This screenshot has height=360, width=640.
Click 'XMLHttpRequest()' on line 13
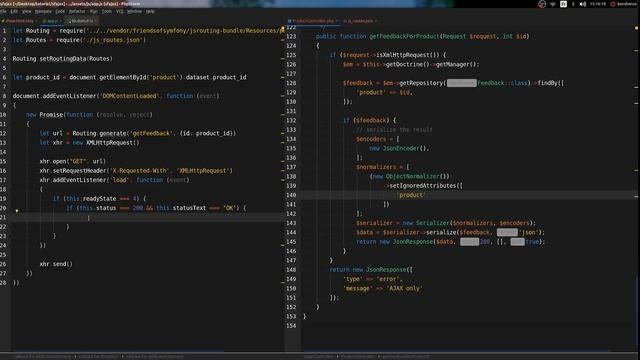[x=113, y=143]
